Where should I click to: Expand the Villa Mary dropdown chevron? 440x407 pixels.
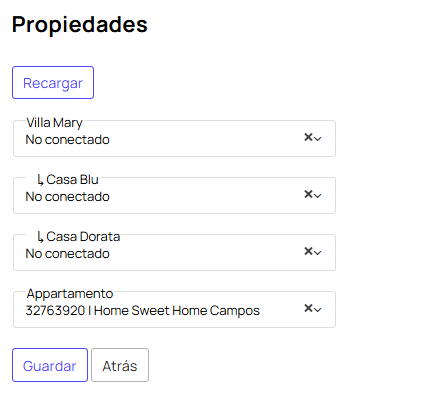(318, 139)
